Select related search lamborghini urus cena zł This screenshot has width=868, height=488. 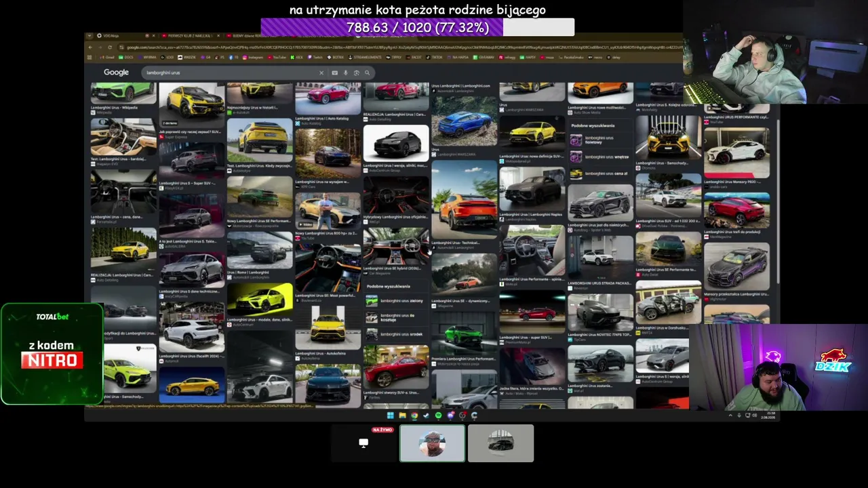pyautogui.click(x=599, y=174)
